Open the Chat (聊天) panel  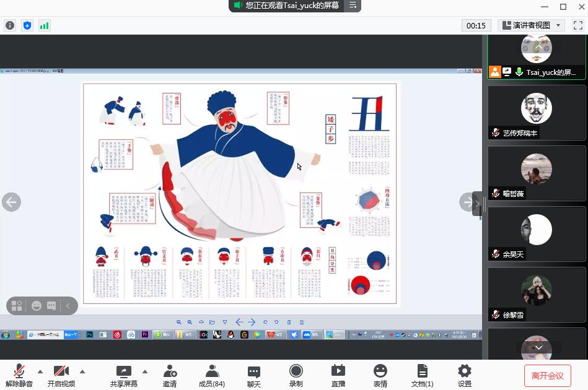click(x=254, y=375)
